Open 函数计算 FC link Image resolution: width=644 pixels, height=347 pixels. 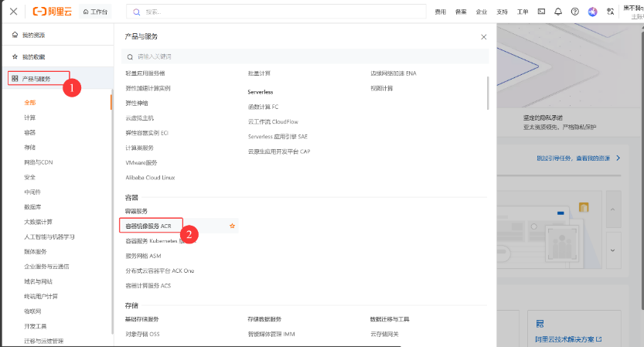(x=264, y=107)
